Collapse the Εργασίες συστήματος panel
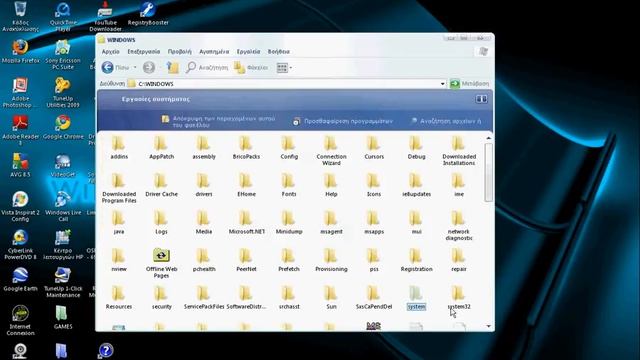 click(x=481, y=99)
